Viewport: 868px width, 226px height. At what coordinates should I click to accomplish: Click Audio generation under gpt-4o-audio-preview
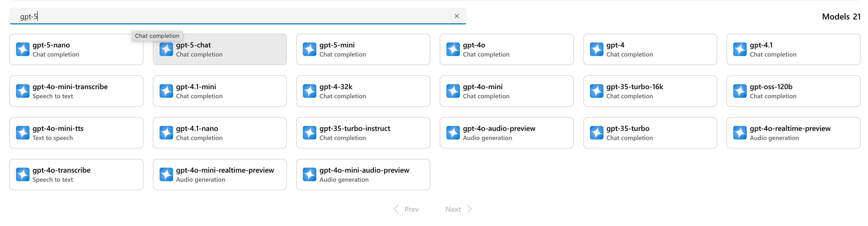[x=487, y=138]
